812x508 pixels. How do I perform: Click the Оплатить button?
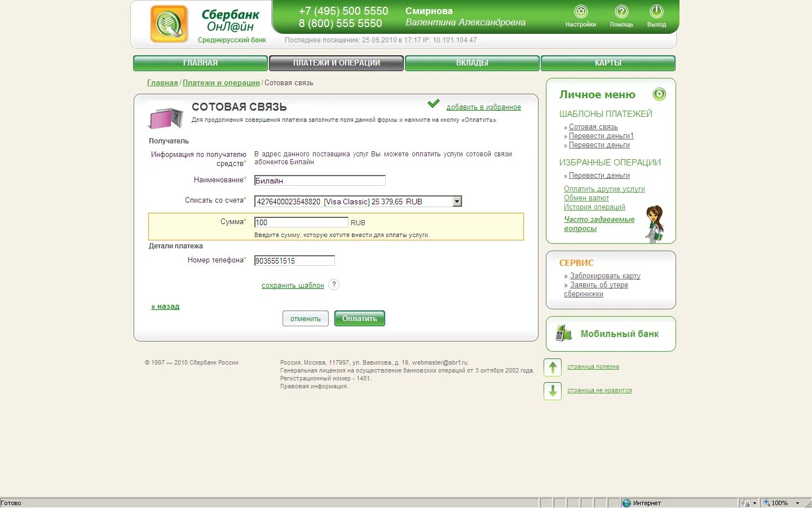tap(360, 318)
